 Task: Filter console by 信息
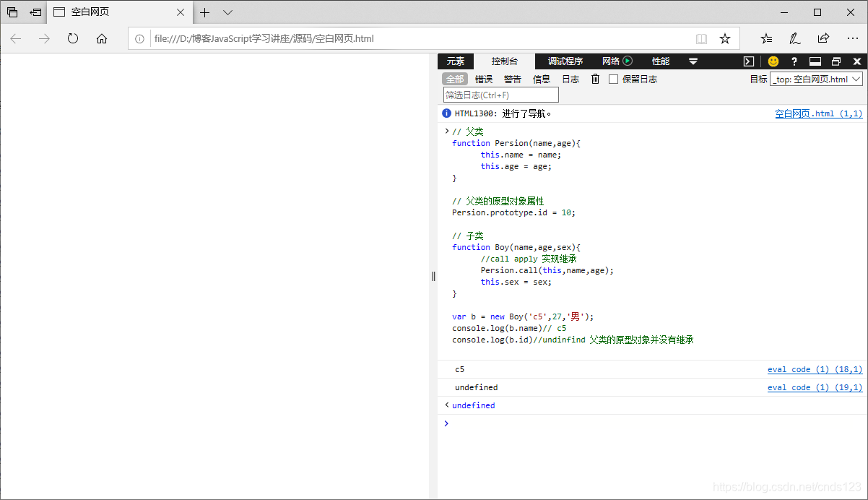[542, 79]
